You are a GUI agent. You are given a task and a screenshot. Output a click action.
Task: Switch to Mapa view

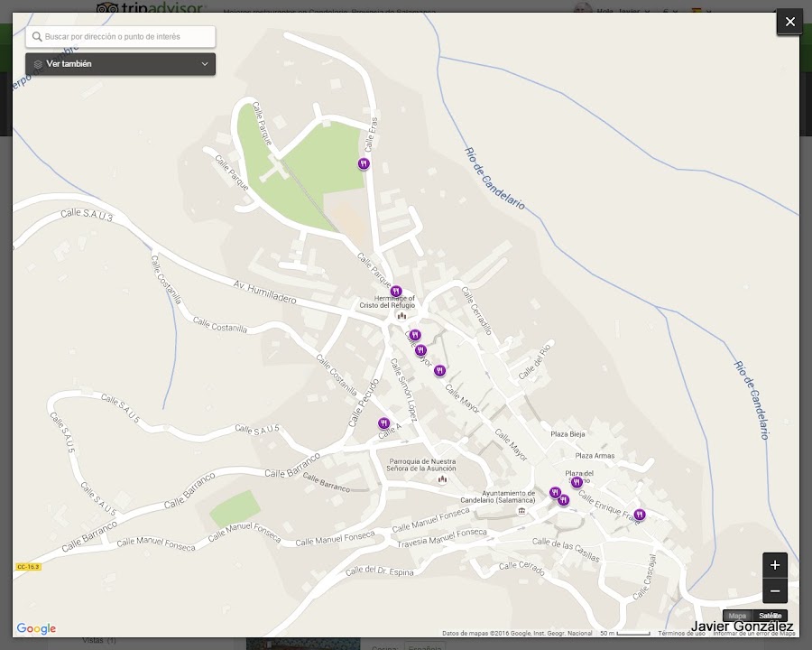[737, 616]
